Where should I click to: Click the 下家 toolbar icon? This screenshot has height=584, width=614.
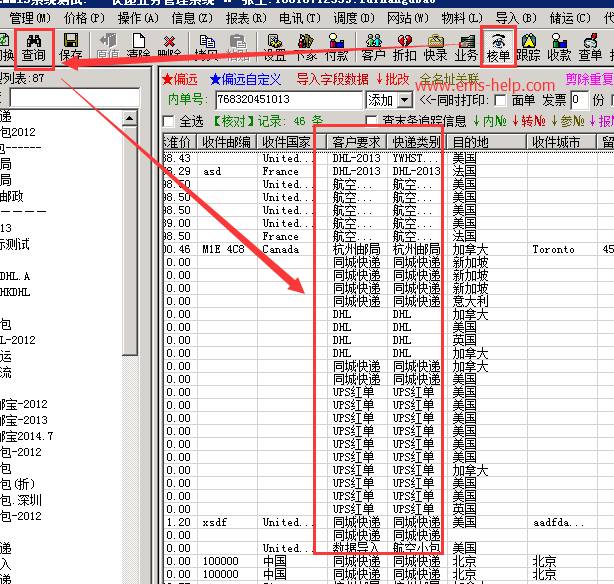305,48
